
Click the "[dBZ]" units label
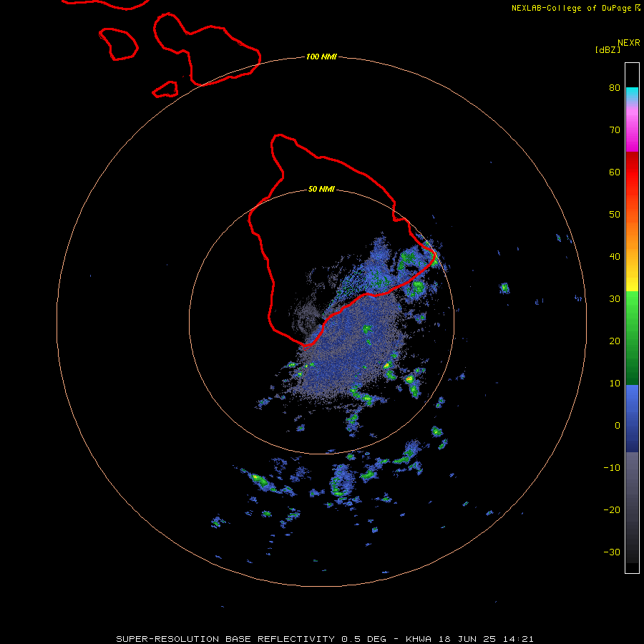608,50
